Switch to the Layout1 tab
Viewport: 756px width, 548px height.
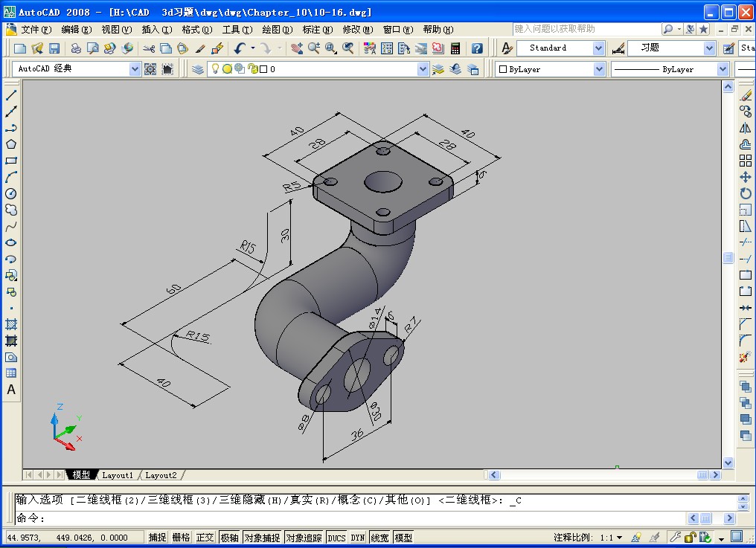(x=117, y=475)
